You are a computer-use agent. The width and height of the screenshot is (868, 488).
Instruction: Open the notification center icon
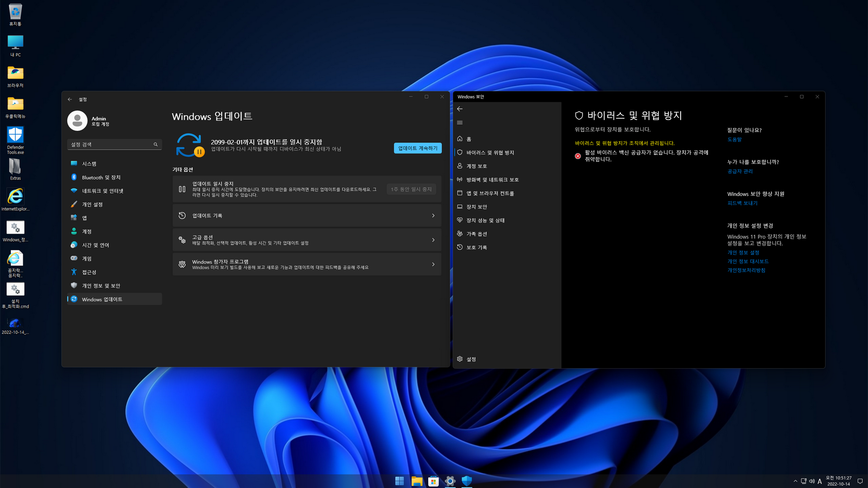[860, 481]
